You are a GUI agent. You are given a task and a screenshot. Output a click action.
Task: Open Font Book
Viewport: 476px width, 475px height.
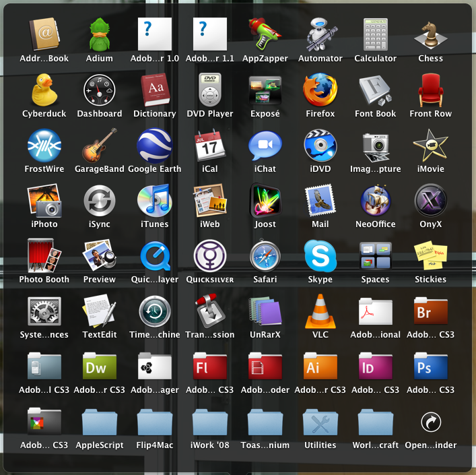(x=376, y=90)
